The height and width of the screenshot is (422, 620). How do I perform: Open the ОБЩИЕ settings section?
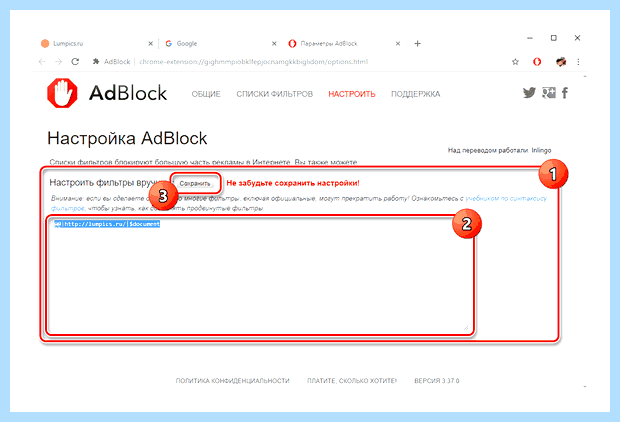click(x=206, y=94)
